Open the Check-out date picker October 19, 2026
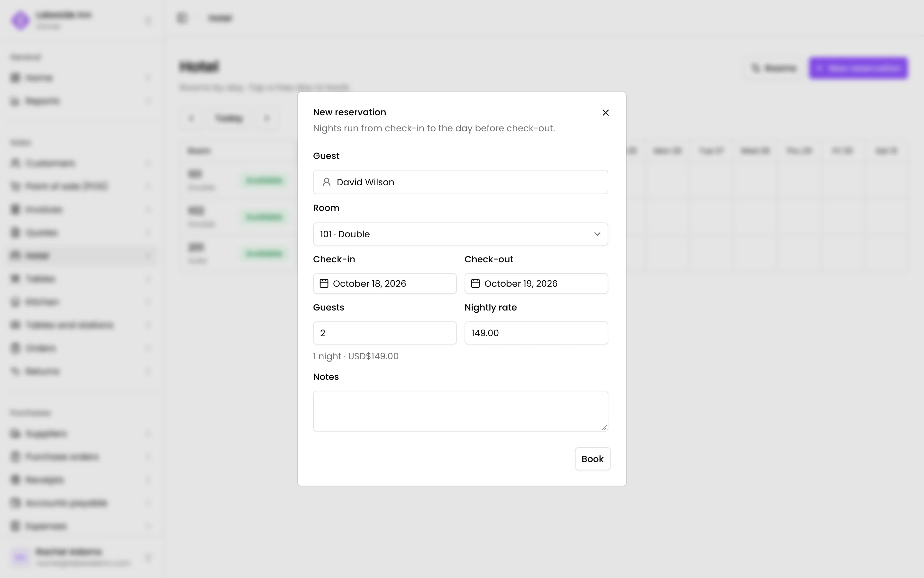This screenshot has width=924, height=578. pos(536,283)
